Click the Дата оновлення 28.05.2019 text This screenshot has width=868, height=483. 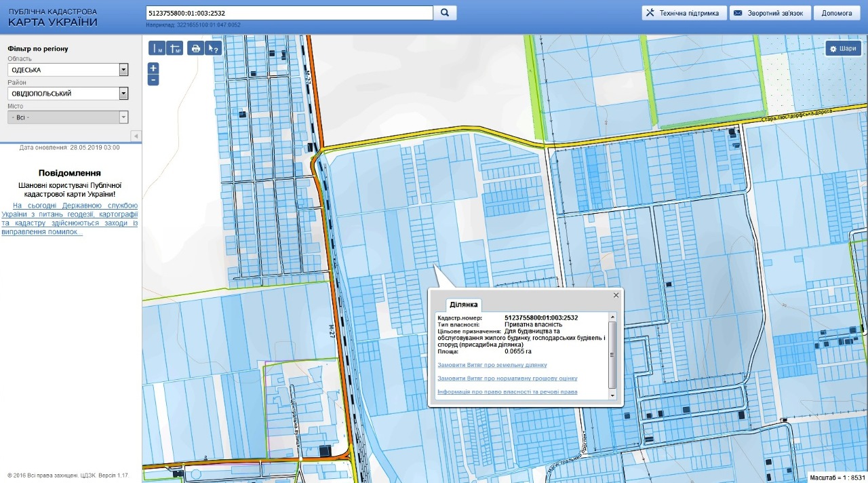pyautogui.click(x=70, y=147)
